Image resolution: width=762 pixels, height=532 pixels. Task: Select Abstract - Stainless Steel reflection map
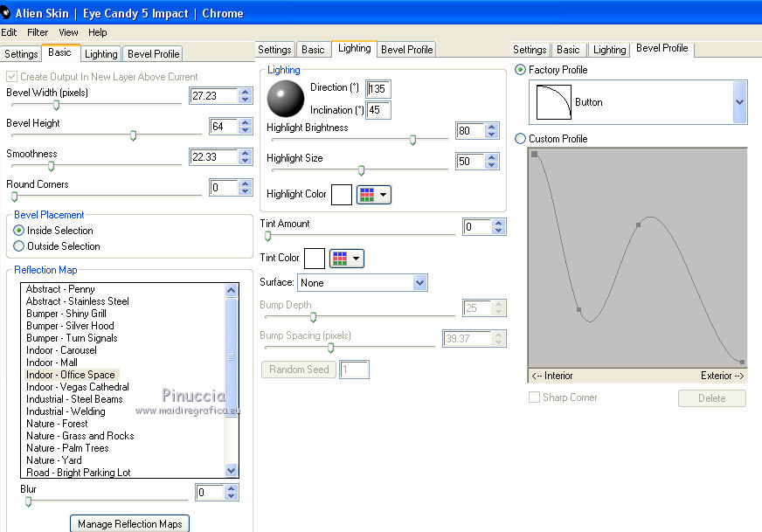pos(78,301)
